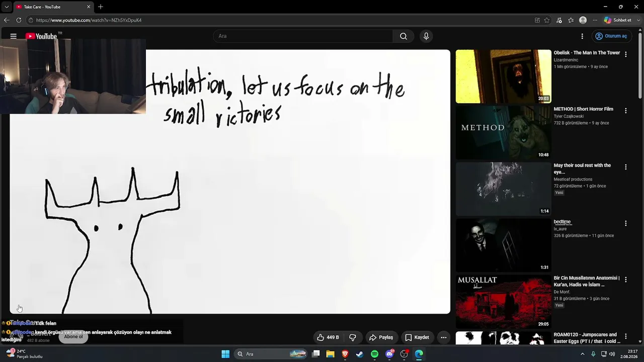
Task: Click the YouTube search magnifier button
Action: pyautogui.click(x=404, y=36)
